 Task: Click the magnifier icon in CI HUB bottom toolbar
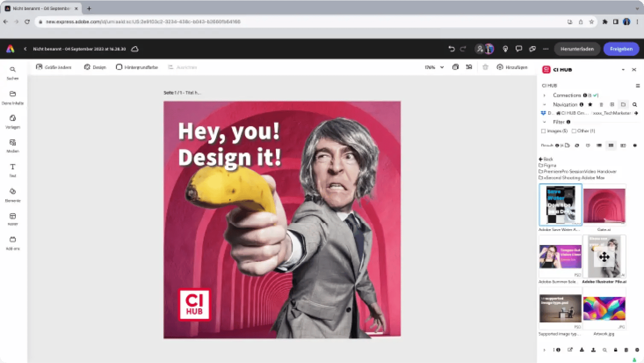point(605,350)
